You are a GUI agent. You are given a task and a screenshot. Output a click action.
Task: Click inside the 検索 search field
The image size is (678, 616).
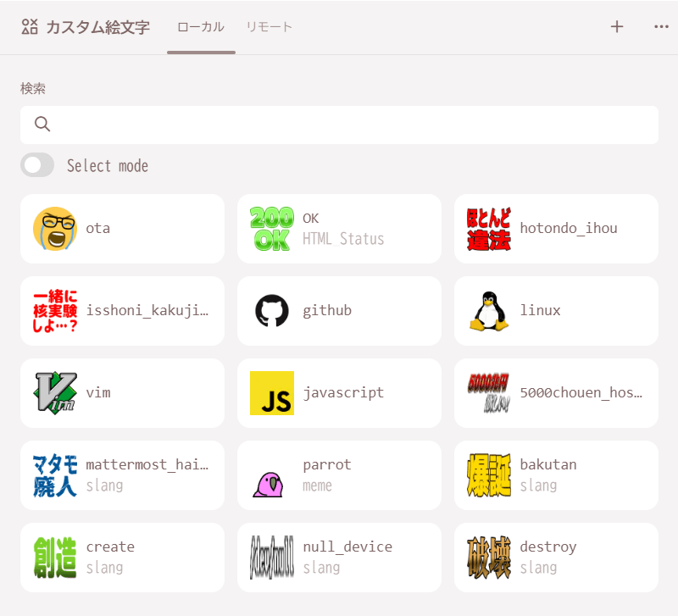pyautogui.click(x=339, y=124)
